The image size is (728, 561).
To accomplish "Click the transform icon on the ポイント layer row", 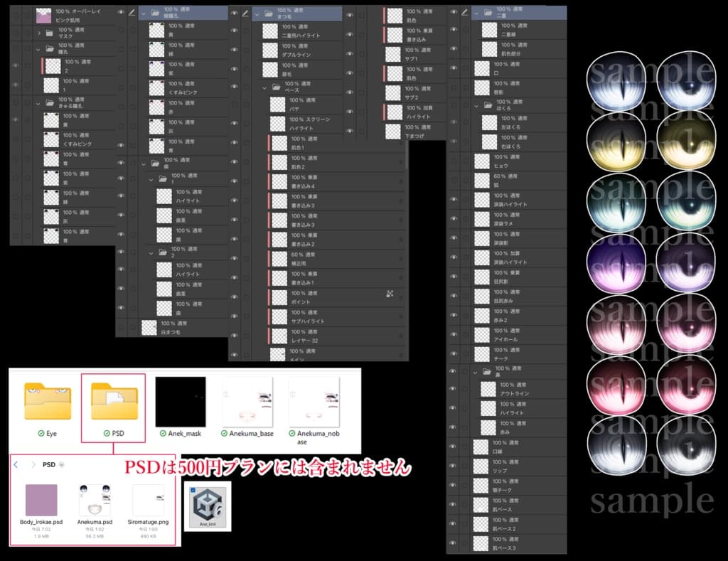I will 390,294.
